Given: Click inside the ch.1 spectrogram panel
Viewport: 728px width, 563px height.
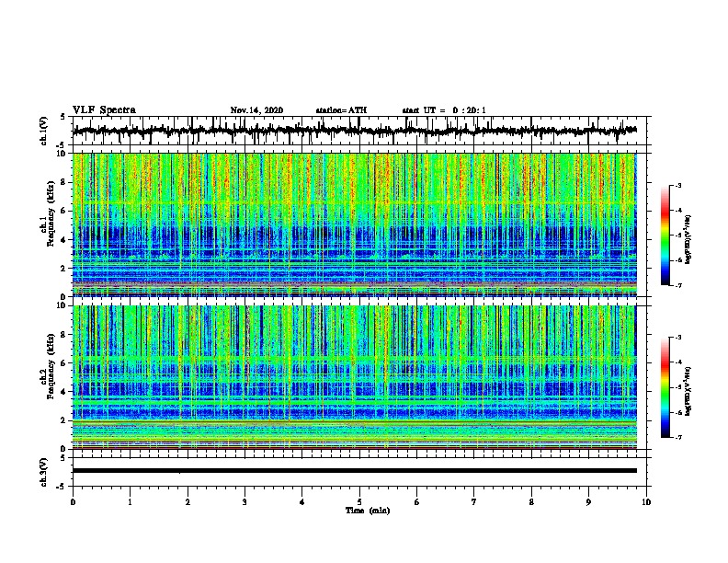Looking at the screenshot, I should click(354, 224).
